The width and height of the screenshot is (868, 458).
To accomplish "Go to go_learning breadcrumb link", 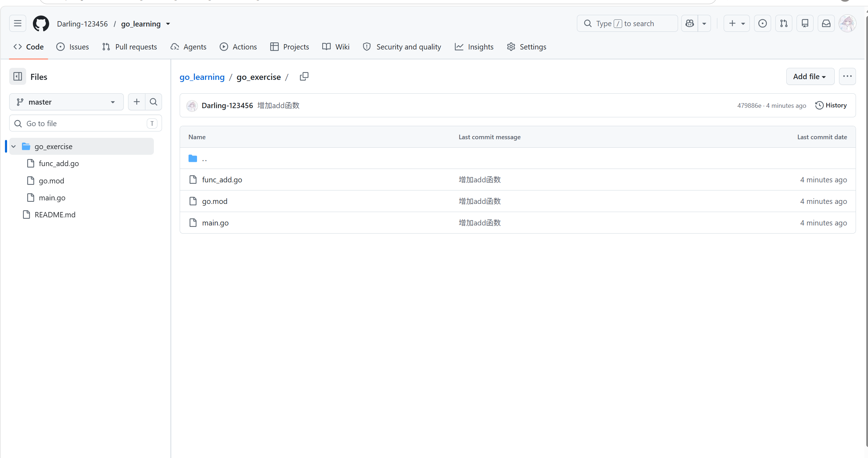I will tap(202, 77).
